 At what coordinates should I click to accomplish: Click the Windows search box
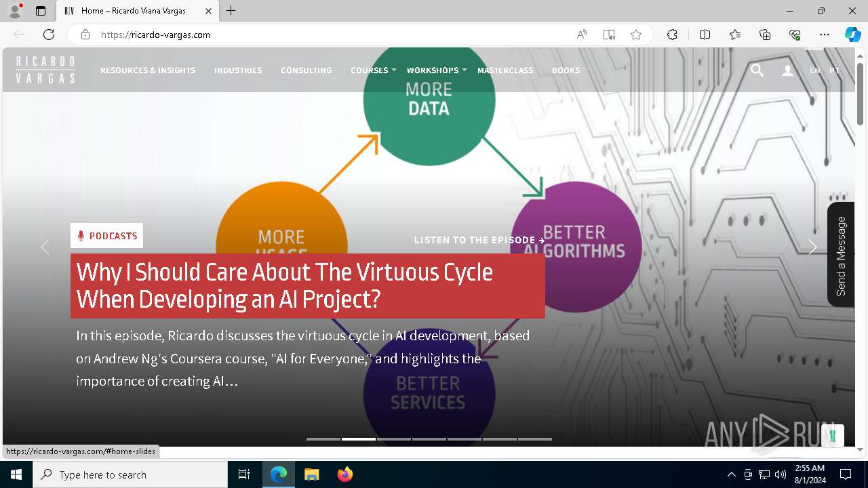(x=130, y=474)
